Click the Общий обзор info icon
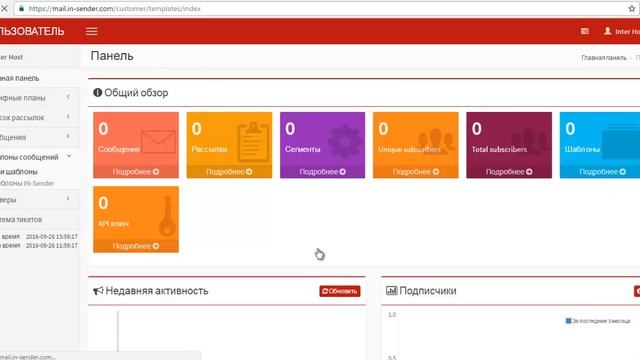The width and height of the screenshot is (640, 360). (x=97, y=93)
